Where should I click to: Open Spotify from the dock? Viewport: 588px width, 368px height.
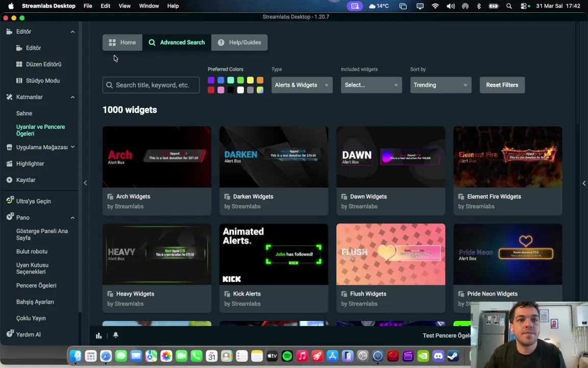(287, 356)
